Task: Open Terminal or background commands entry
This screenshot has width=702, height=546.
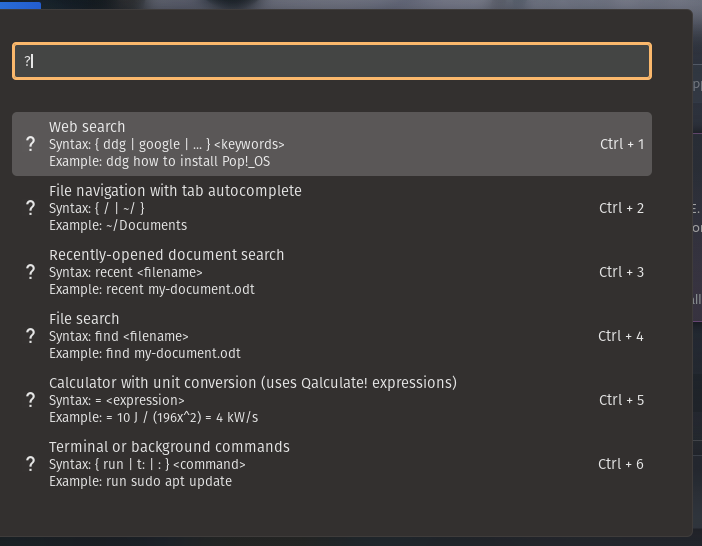Action: (x=332, y=464)
